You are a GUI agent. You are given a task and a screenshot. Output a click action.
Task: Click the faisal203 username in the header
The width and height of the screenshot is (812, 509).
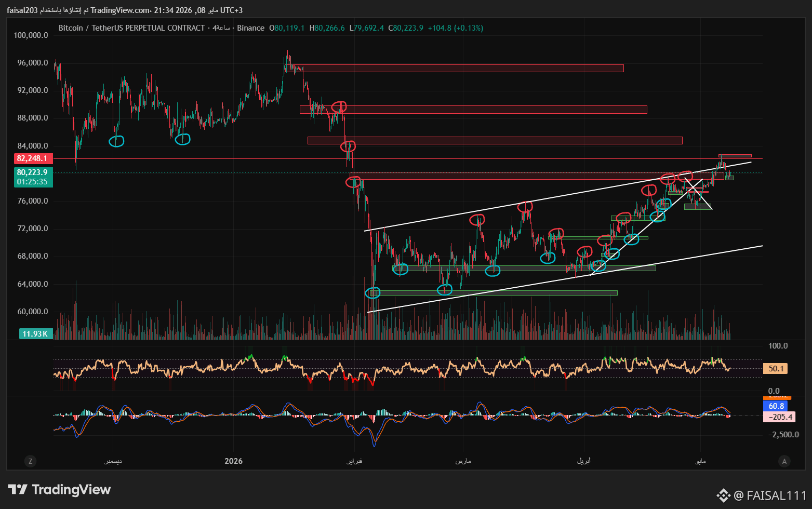(x=22, y=10)
